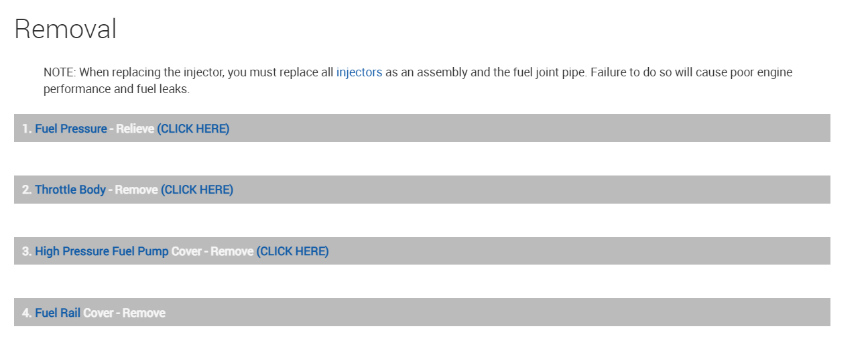Viewport: 868px width, 351px height.
Task: Click Cover - Remove text in step 4
Action: pos(124,313)
